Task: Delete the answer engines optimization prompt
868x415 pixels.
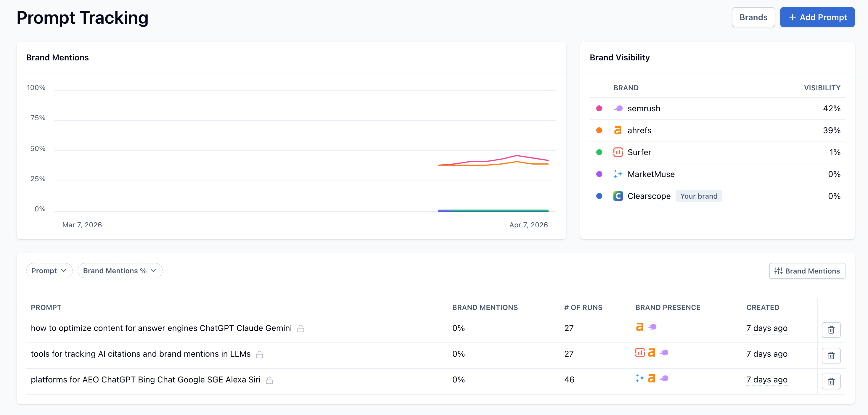Action: click(x=831, y=329)
